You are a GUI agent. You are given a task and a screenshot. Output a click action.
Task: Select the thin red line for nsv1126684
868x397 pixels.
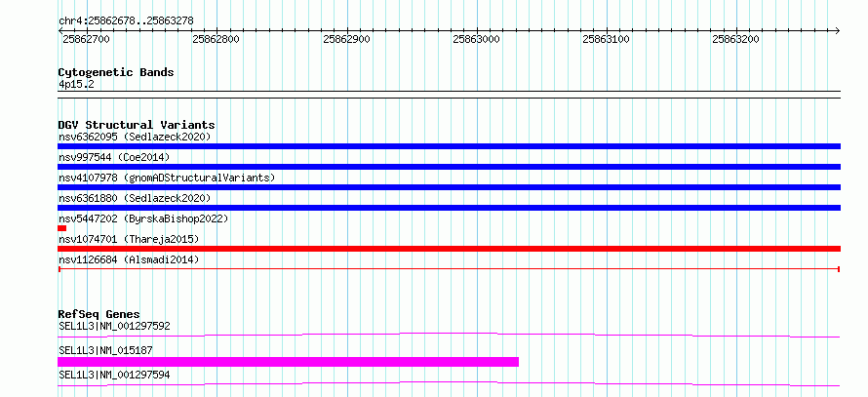449,269
